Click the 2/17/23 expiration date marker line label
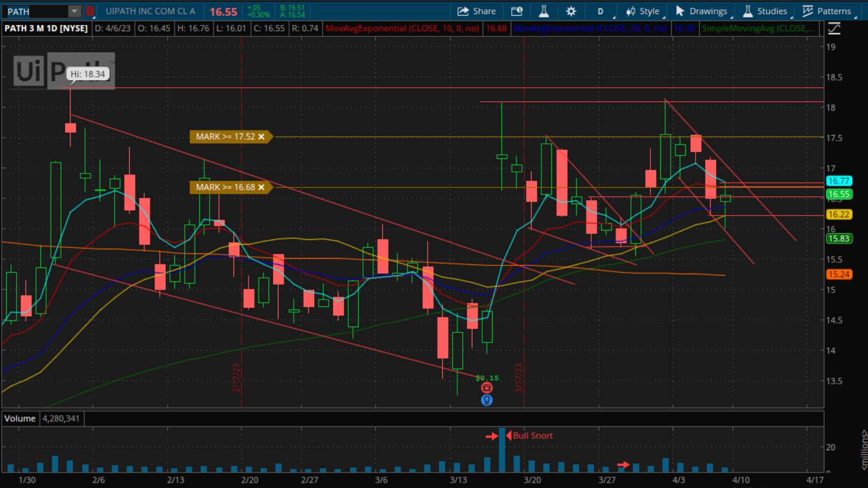The height and width of the screenshot is (488, 868). coord(236,377)
